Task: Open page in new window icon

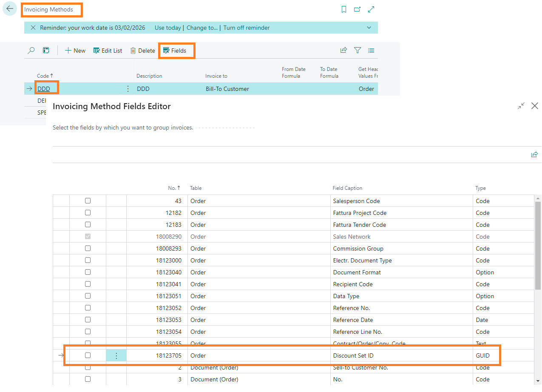Action: (x=358, y=9)
